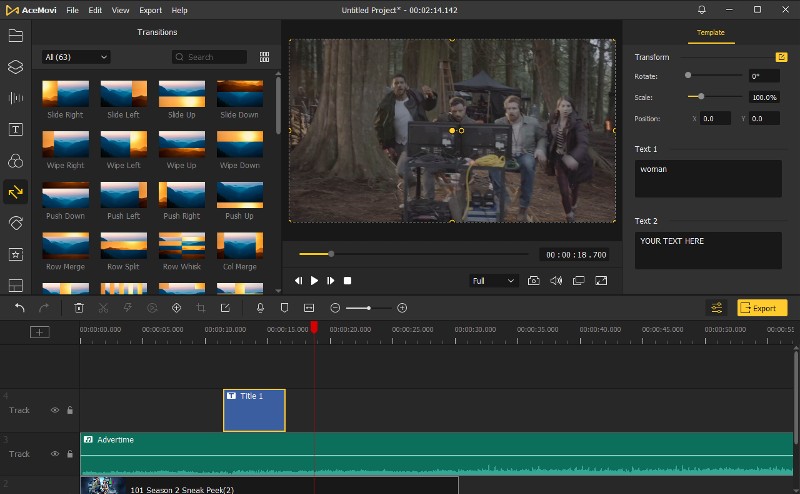Reset Transform with the yellow icon
The height and width of the screenshot is (494, 800).
pyautogui.click(x=781, y=57)
